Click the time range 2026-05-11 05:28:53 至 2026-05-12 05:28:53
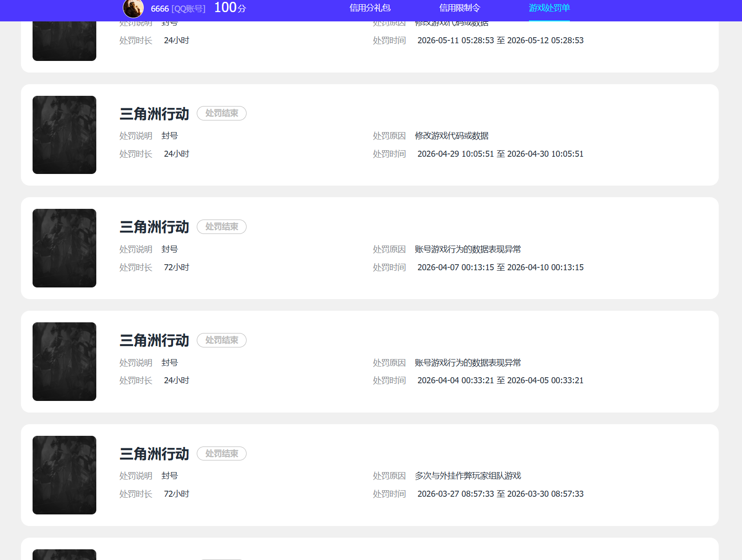This screenshot has width=742, height=560. click(501, 40)
